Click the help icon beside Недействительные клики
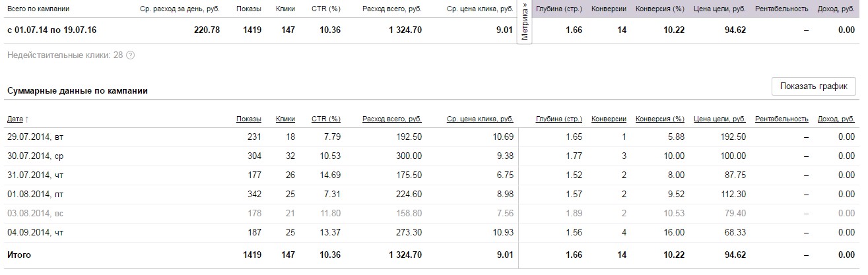868x275 pixels. point(130,55)
